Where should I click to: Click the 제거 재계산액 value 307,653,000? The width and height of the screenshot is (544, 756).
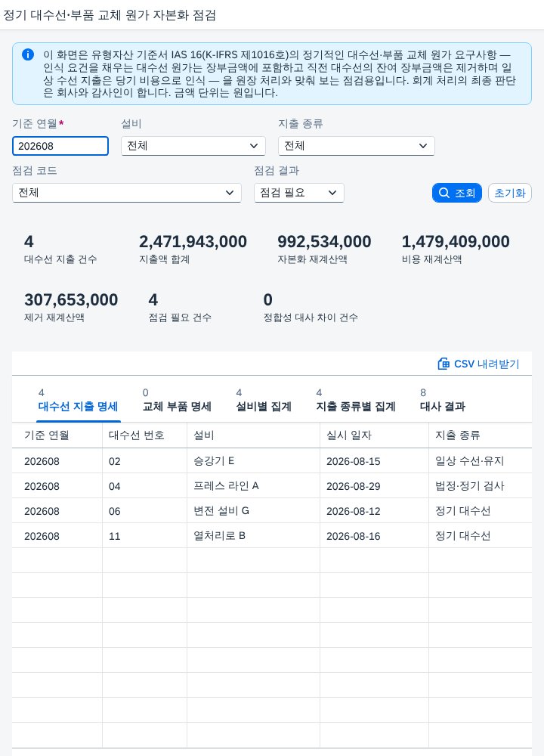(71, 300)
